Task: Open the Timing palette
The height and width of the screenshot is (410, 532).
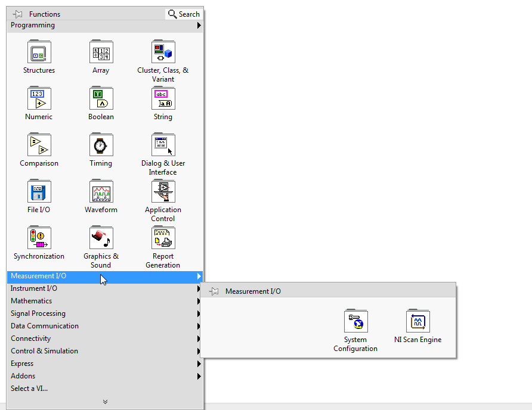Action: click(101, 145)
